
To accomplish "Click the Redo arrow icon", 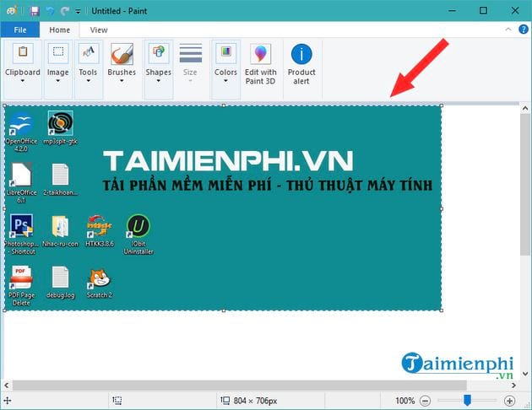I will (x=63, y=11).
